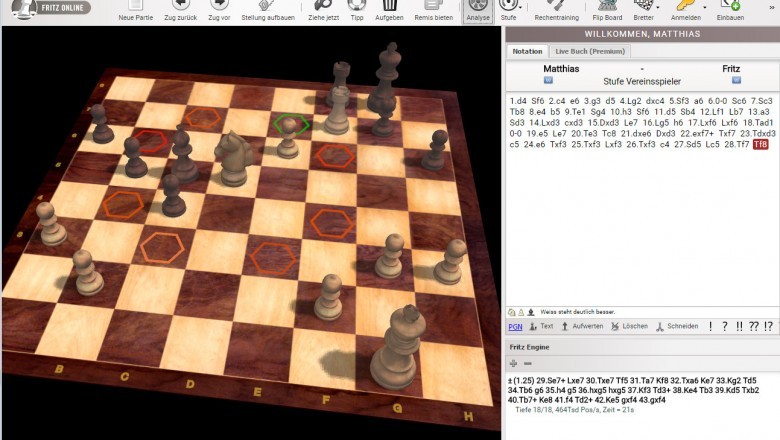The height and width of the screenshot is (440, 780).
Task: Add a Text comment to move
Action: click(541, 326)
